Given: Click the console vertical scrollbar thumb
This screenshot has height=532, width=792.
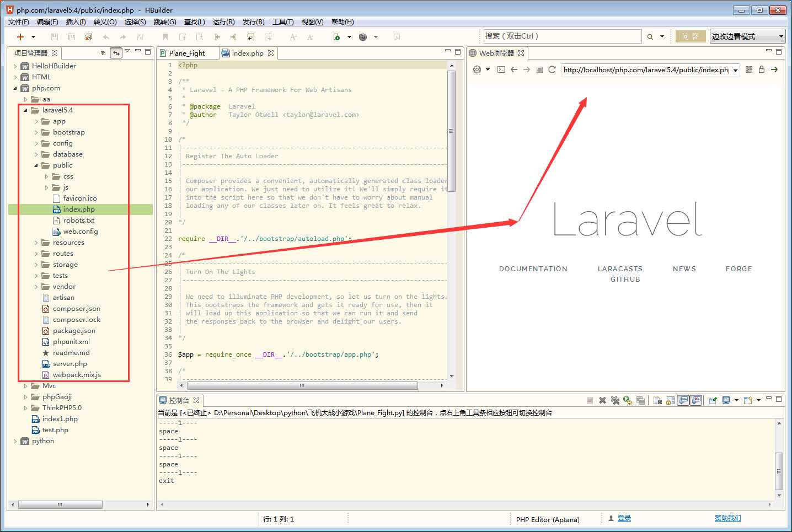Looking at the screenshot, I should [779, 471].
